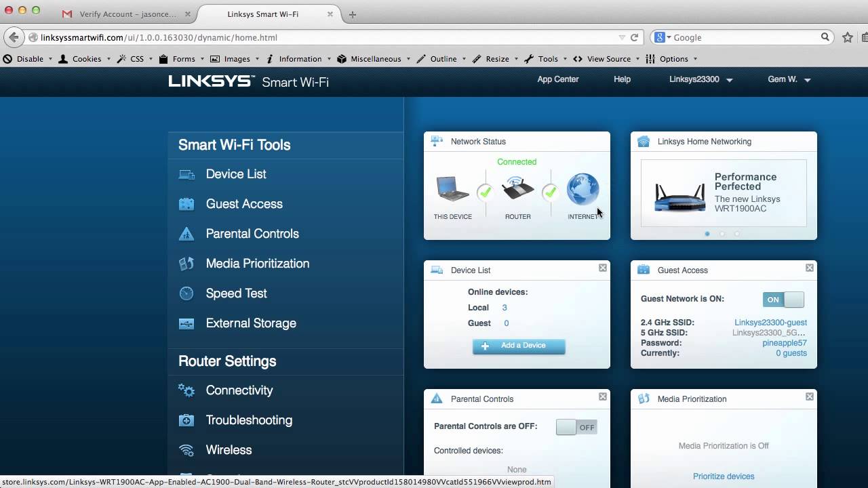This screenshot has width=868, height=488.
Task: Click the Local devices count 3
Action: pos(505,308)
